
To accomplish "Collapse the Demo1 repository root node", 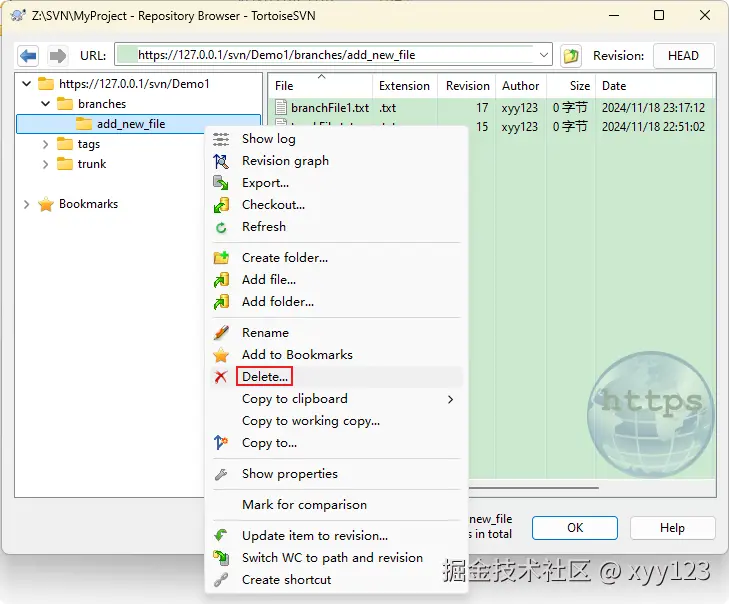I will (27, 84).
